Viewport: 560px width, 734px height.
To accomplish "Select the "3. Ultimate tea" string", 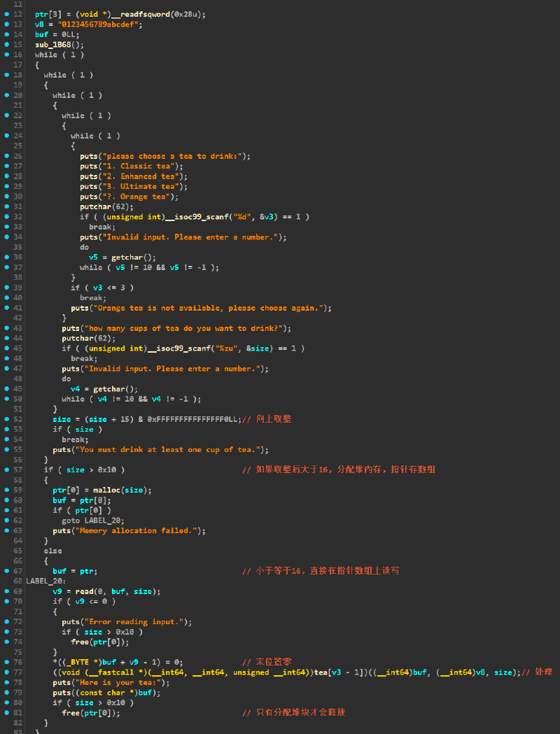I will [139, 186].
